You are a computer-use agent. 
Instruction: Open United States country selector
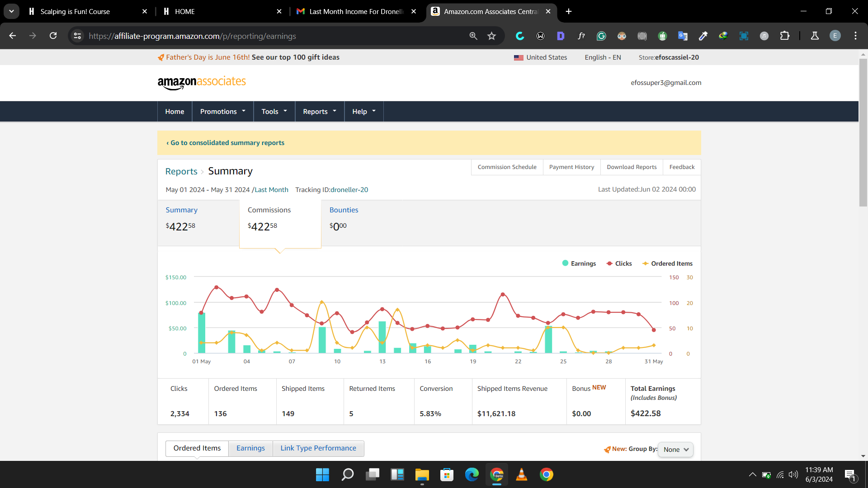540,57
